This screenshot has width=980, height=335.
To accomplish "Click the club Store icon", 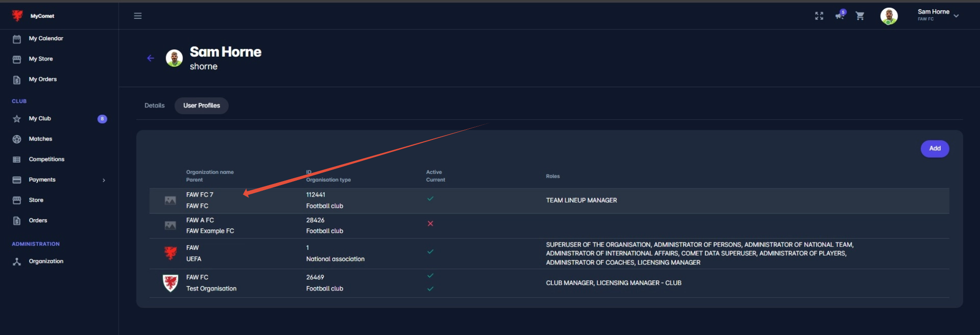I will (x=17, y=200).
